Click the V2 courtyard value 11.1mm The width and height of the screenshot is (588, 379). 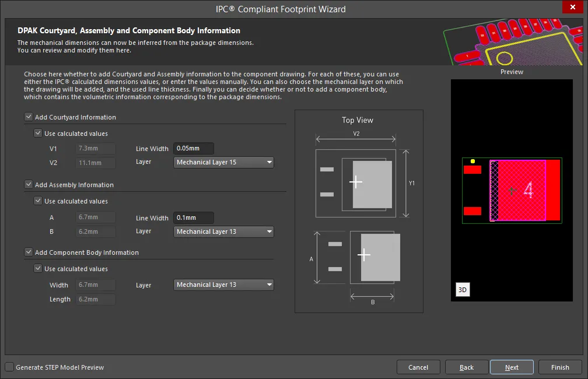pos(96,163)
